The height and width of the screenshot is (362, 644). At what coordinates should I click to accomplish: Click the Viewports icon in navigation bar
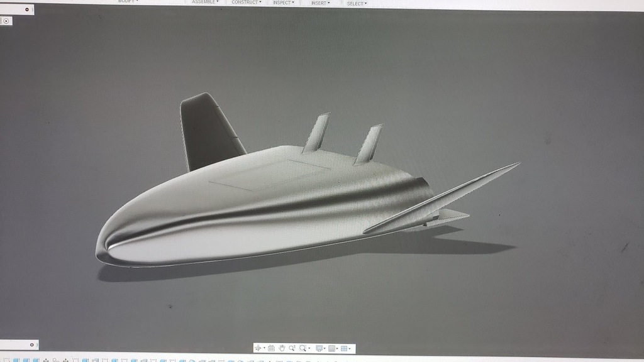(344, 348)
